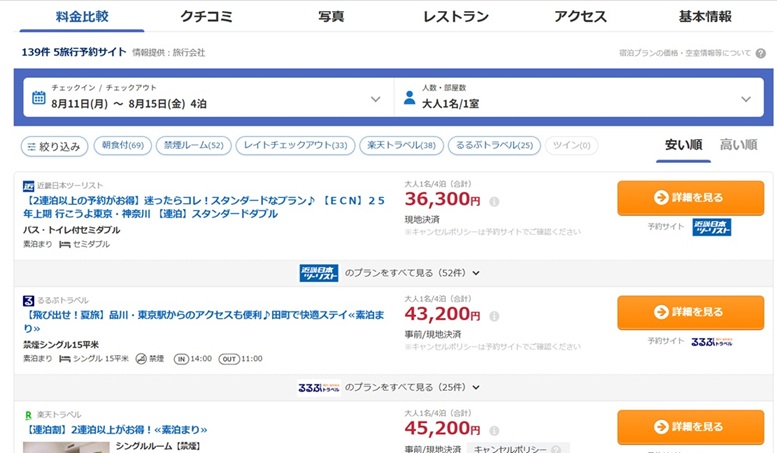Open the 人数・部屋数 guests dropdown

579,97
